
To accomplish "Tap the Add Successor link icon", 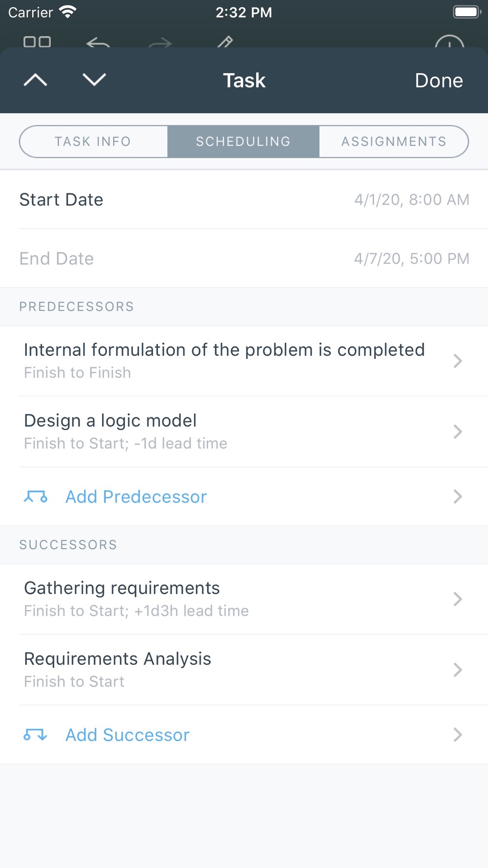I will coord(36,735).
